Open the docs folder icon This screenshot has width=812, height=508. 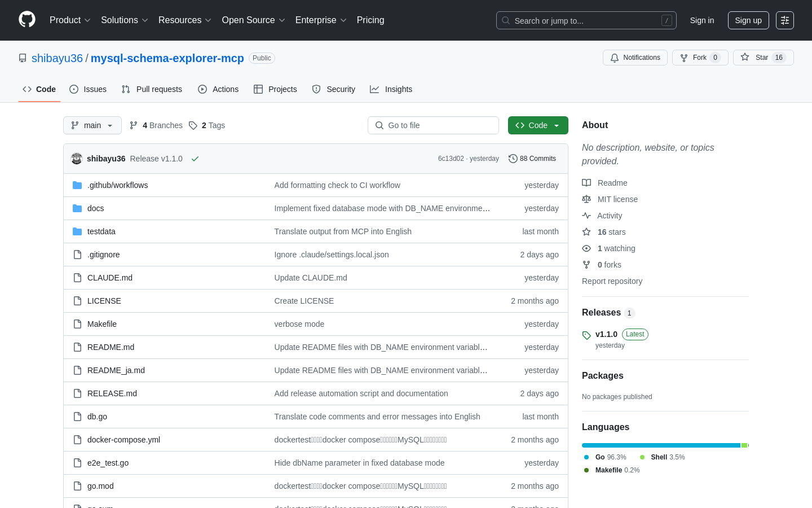[77, 208]
